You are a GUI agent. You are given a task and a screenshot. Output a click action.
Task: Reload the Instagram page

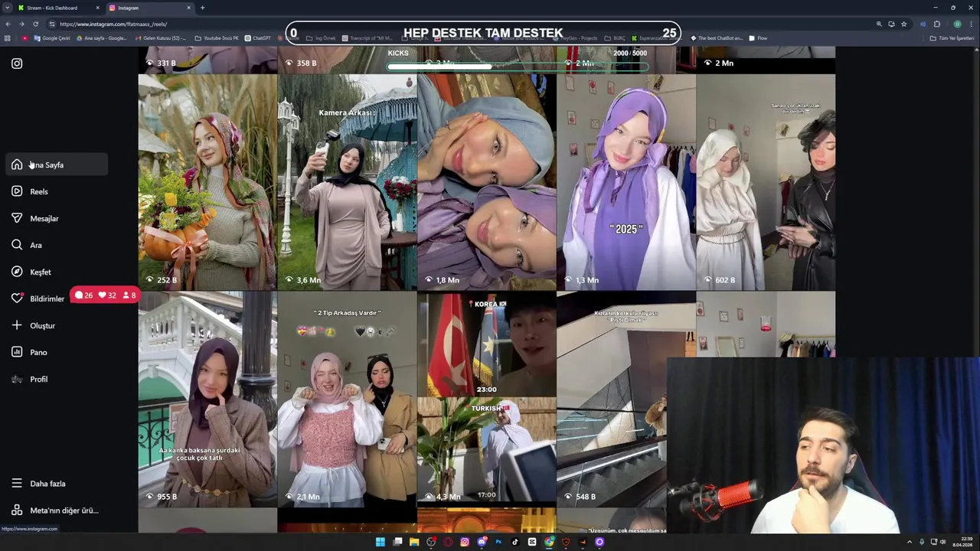click(x=35, y=24)
